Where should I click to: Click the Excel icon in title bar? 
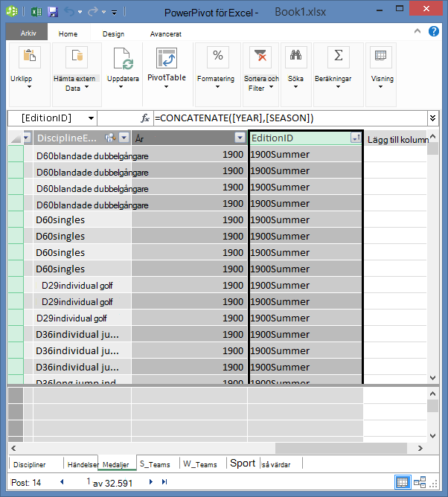point(36,12)
